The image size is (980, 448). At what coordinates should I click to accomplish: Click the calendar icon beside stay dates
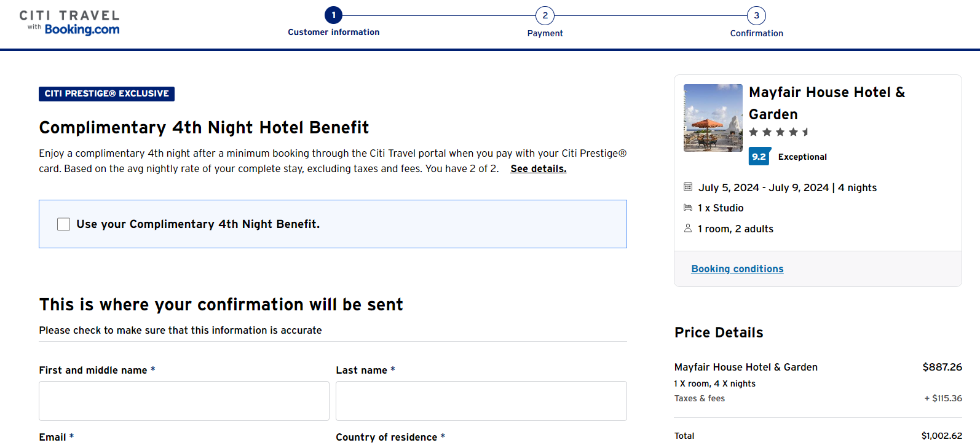pos(688,187)
